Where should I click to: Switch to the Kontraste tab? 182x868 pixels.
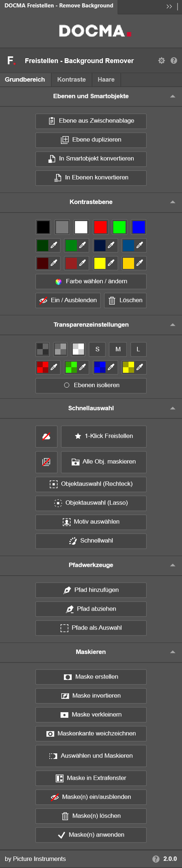tap(71, 79)
